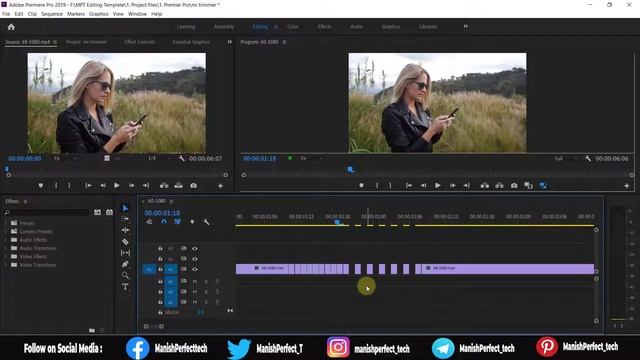This screenshot has width=640, height=360.
Task: Select the Ripple Edit tool
Action: (125, 230)
